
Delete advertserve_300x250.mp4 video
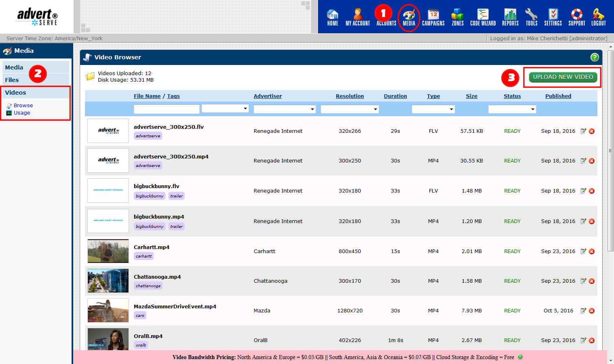[x=592, y=161]
